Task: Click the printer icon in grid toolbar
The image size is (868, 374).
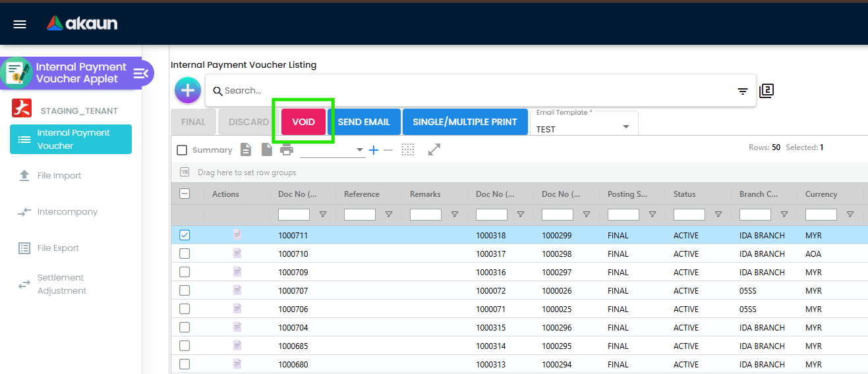Action: 286,150
